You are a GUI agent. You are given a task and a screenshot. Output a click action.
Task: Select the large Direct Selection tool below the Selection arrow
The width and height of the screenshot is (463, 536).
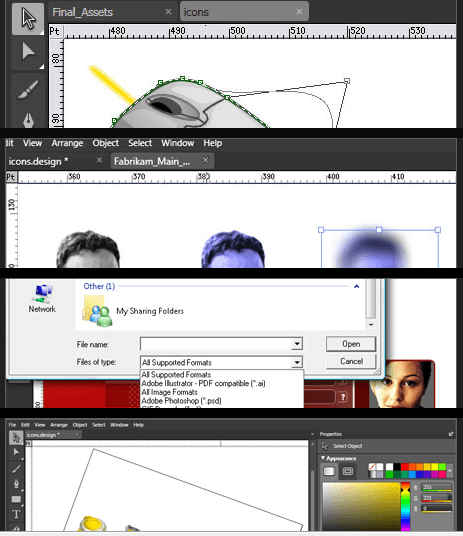pyautogui.click(x=28, y=52)
